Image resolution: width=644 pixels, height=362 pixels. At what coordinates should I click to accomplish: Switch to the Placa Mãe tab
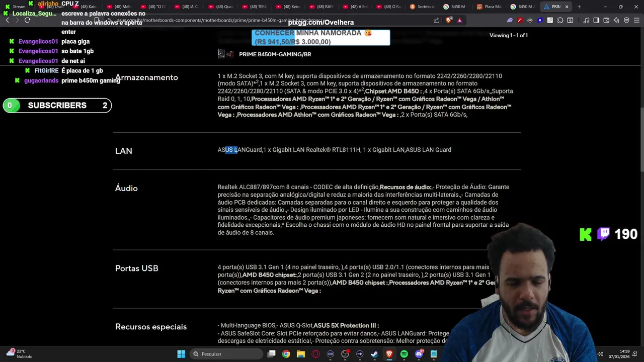click(489, 7)
